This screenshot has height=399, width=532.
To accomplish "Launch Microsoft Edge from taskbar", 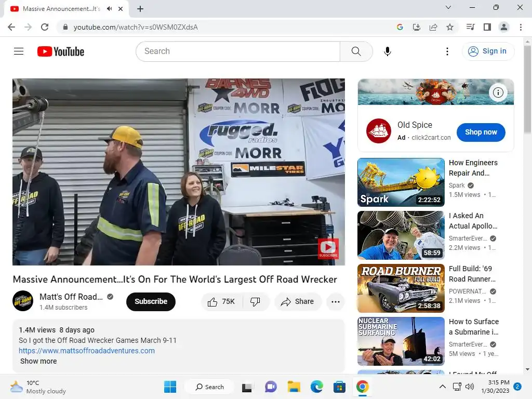I will (x=316, y=387).
